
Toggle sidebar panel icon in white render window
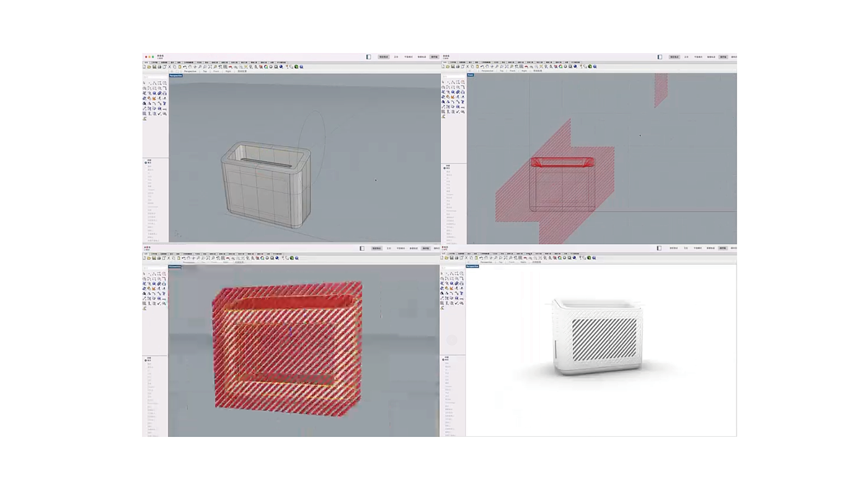tap(659, 248)
